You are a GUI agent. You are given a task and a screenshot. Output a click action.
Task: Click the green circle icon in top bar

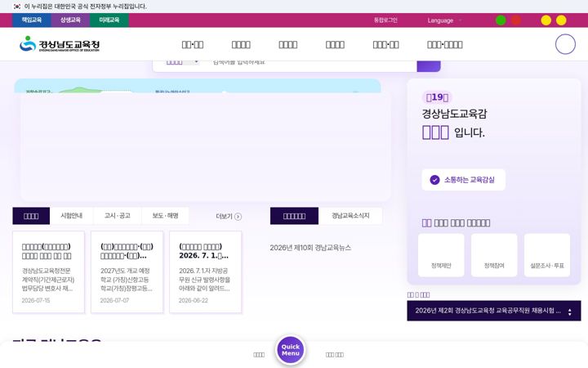click(x=501, y=20)
